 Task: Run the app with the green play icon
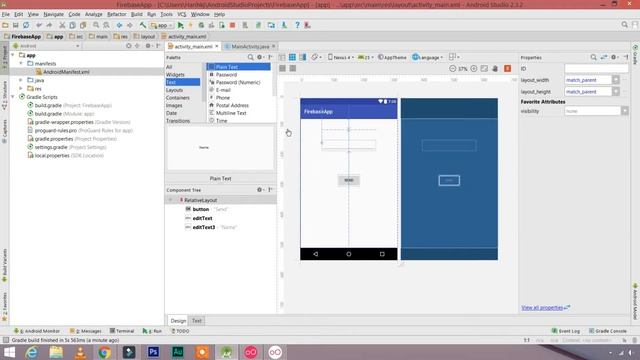click(180, 25)
